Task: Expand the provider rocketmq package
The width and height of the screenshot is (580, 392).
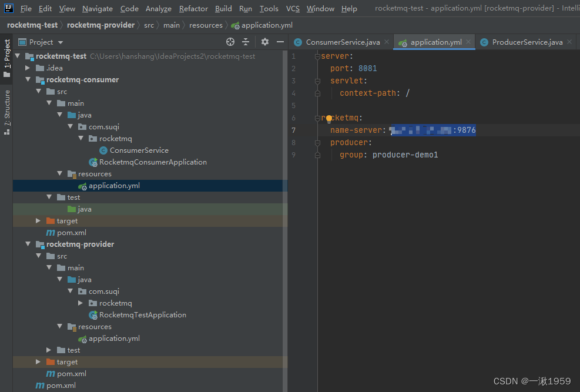Action: pyautogui.click(x=81, y=303)
